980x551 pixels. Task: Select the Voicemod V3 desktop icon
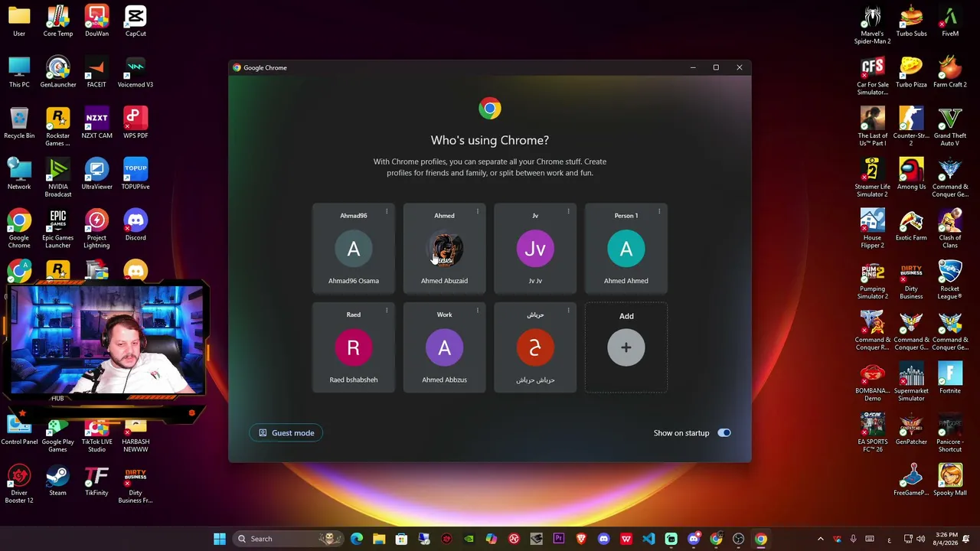(x=136, y=73)
